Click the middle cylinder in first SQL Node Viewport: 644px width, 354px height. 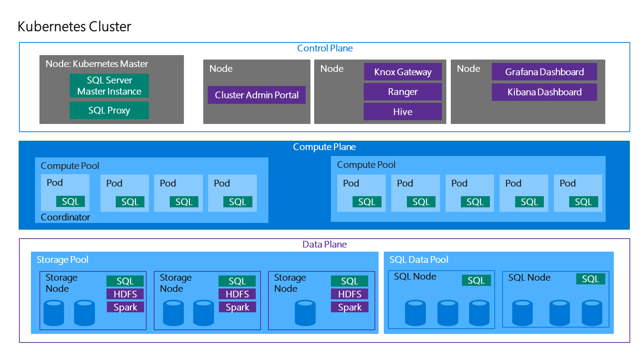(x=447, y=313)
